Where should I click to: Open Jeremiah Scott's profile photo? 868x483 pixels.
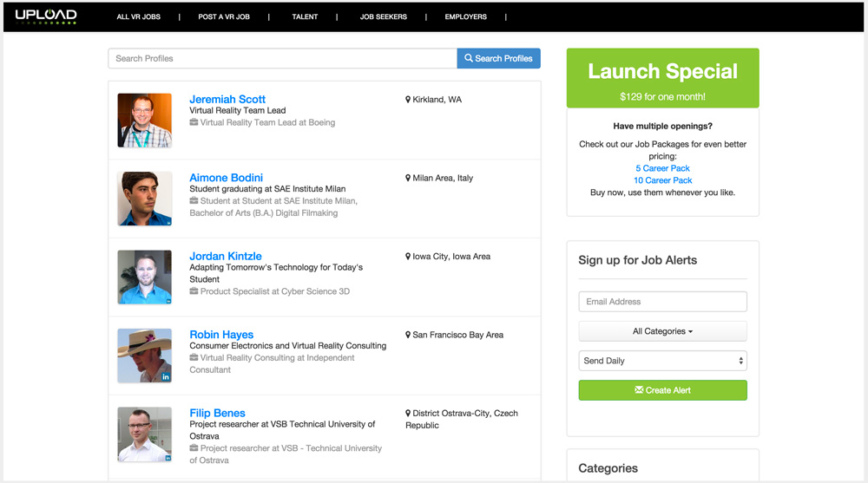tap(144, 121)
